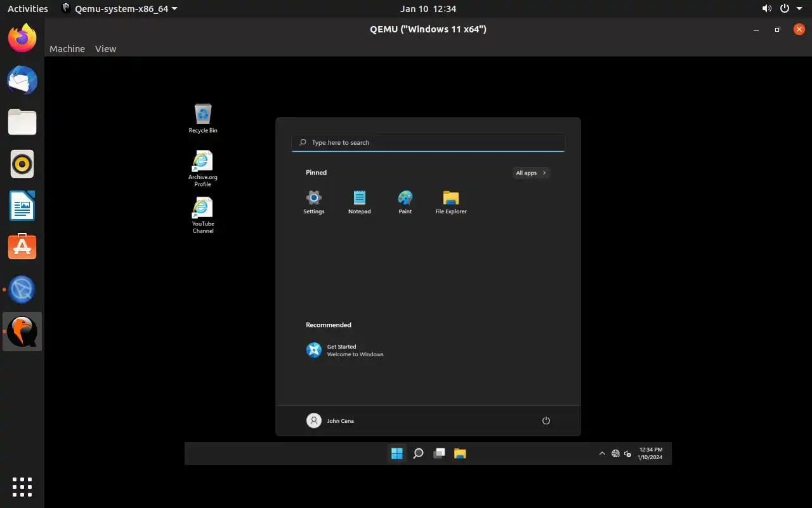Open Settings from pinned apps

[x=313, y=203]
